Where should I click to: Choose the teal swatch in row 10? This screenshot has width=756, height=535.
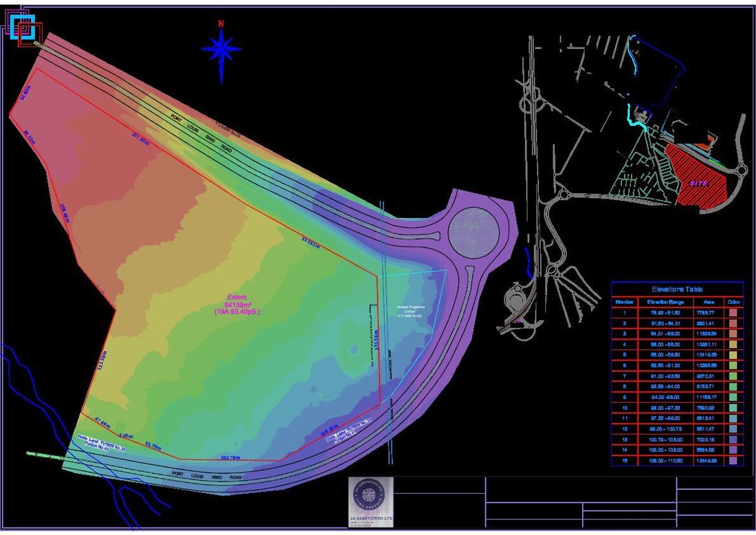click(x=733, y=408)
